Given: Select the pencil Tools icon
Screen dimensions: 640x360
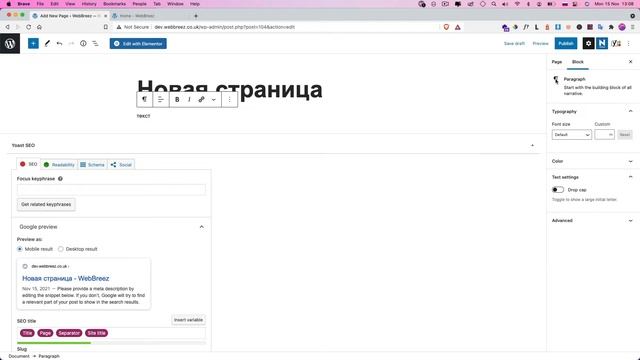Looking at the screenshot, I should (47, 43).
